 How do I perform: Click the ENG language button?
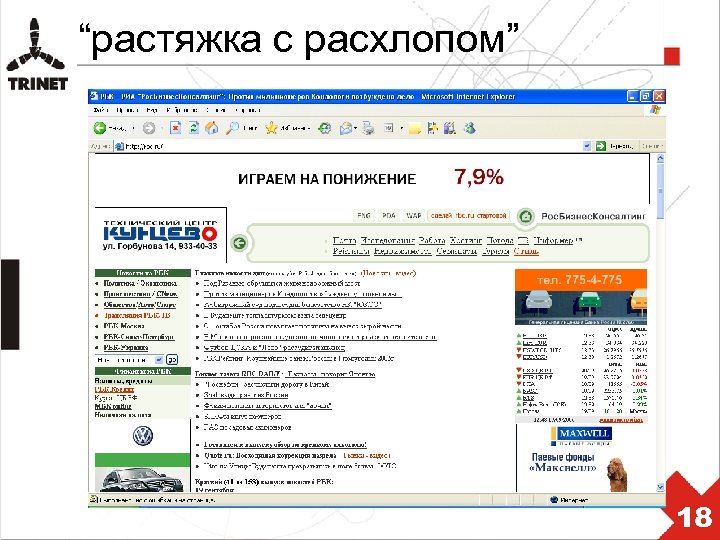click(x=364, y=215)
